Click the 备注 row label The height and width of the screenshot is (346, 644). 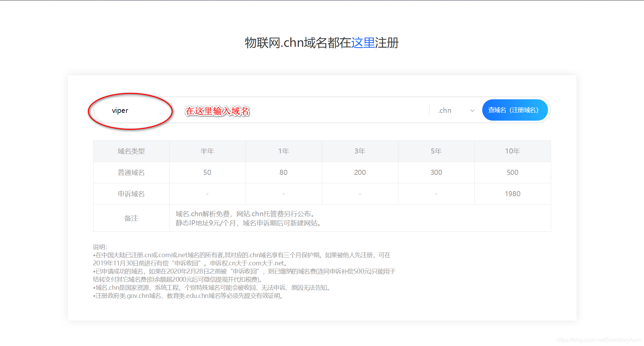pos(131,218)
